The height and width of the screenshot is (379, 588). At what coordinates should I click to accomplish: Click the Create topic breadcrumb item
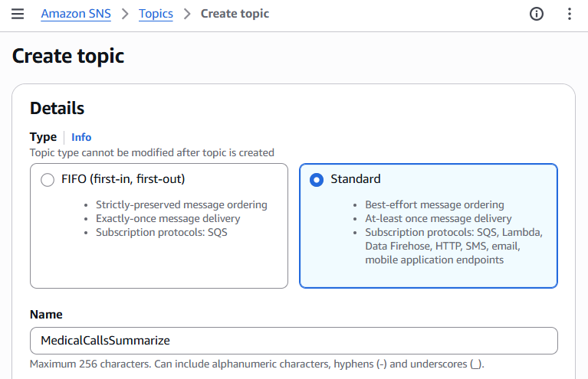point(235,14)
